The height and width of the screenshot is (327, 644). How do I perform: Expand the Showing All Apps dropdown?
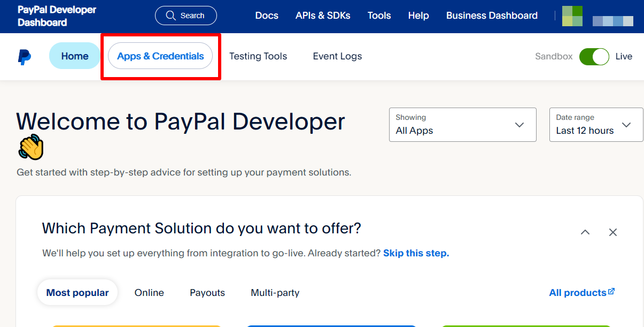point(463,125)
